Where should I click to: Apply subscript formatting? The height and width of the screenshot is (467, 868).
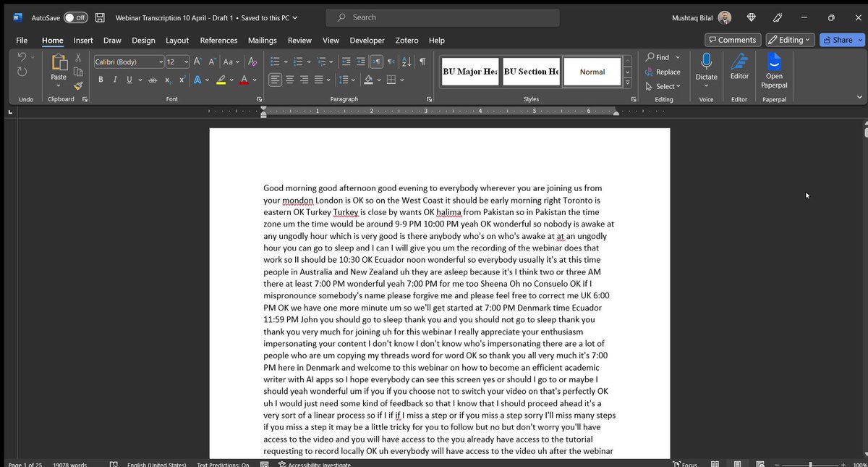(x=168, y=80)
